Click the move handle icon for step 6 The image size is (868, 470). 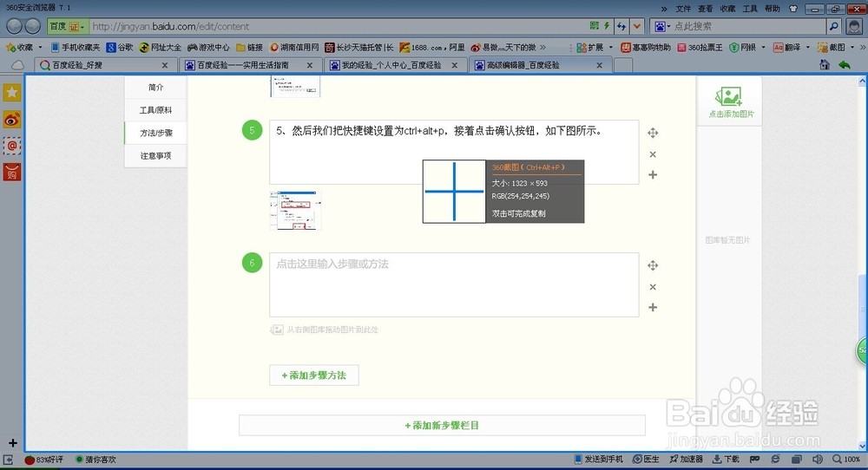[x=653, y=265]
